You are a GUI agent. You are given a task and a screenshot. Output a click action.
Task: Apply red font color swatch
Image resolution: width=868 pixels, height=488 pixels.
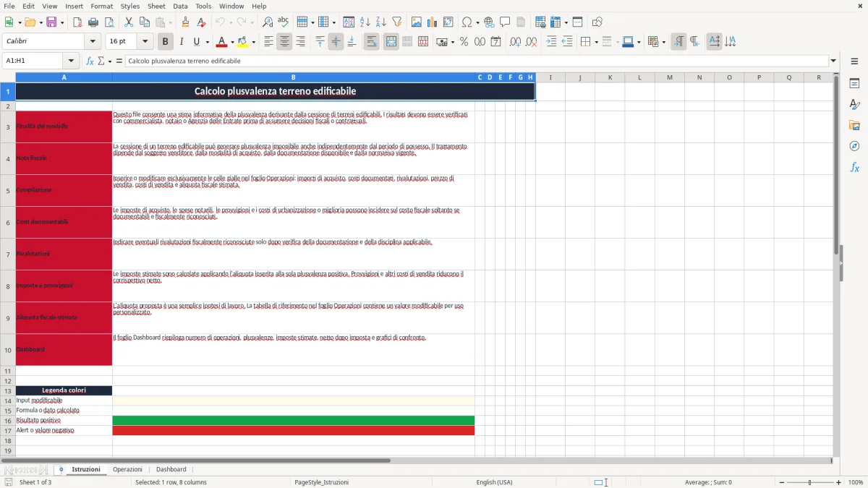(x=221, y=42)
